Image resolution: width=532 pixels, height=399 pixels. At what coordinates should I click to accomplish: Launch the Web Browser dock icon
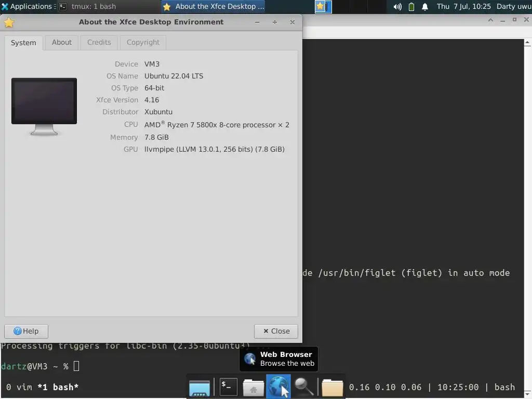(x=278, y=387)
